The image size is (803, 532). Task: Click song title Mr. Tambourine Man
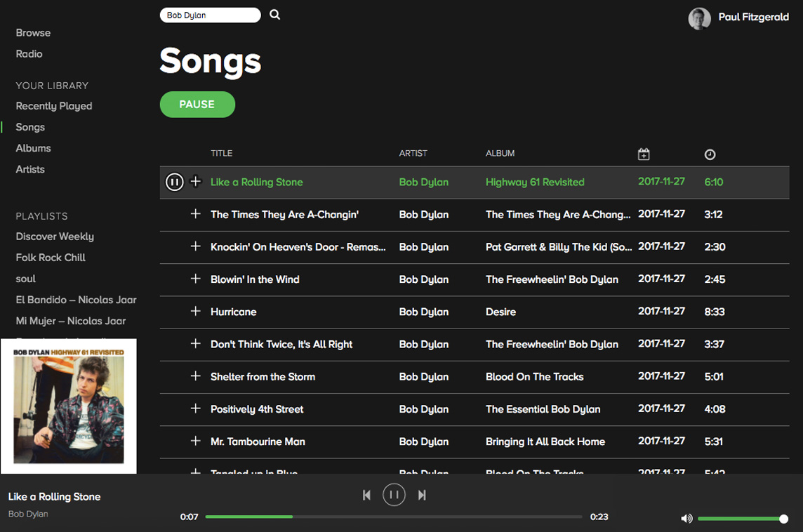coord(258,441)
